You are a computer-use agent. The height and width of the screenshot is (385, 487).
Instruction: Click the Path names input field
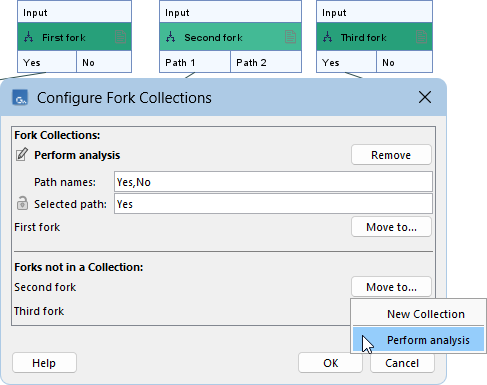(x=273, y=182)
